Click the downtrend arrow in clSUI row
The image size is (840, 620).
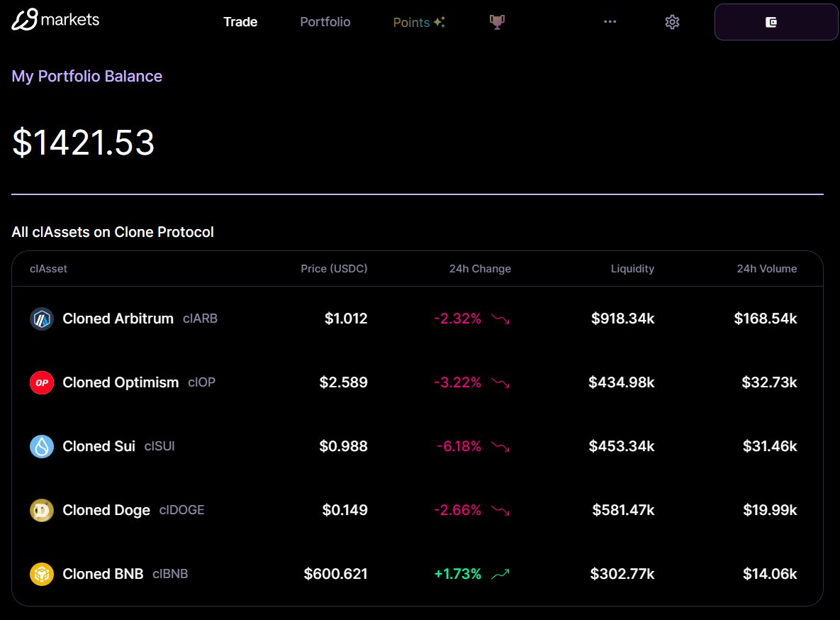tap(500, 447)
